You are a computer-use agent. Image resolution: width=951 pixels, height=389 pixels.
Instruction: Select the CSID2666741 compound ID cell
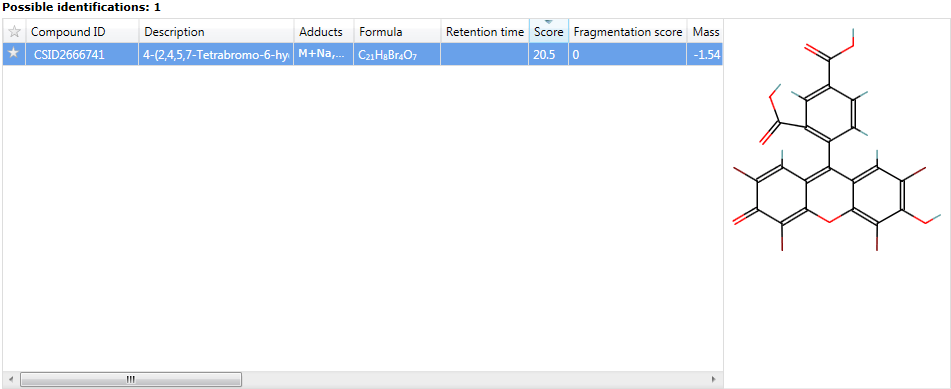click(82, 55)
